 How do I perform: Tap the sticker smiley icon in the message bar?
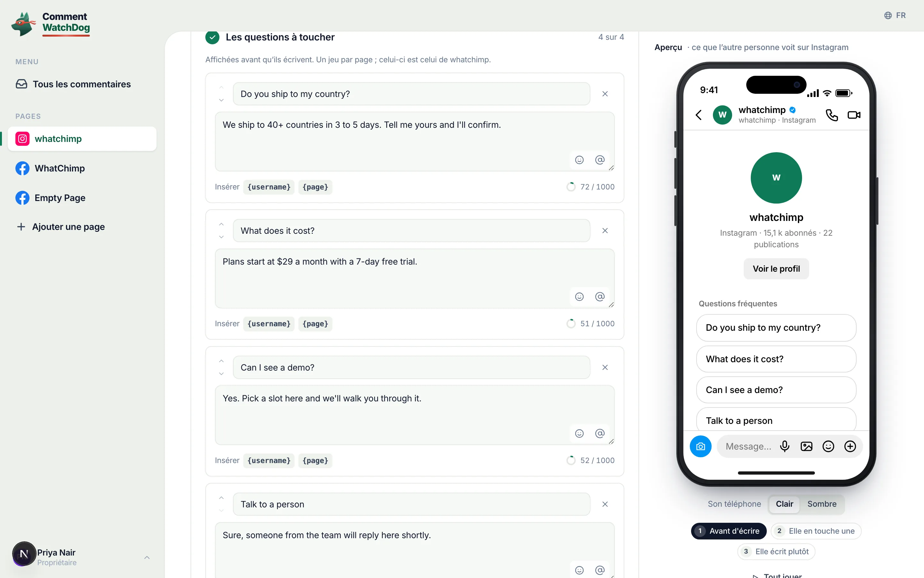(828, 446)
